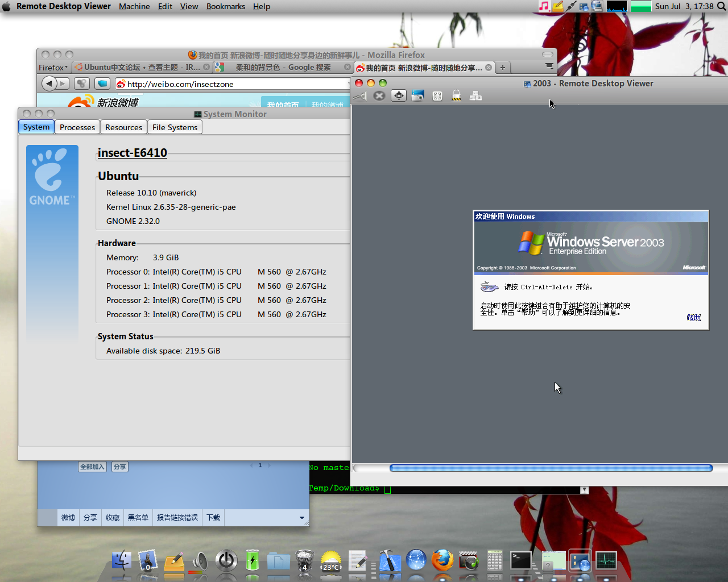
Task: Click the weibo URL address field
Action: [x=233, y=84]
